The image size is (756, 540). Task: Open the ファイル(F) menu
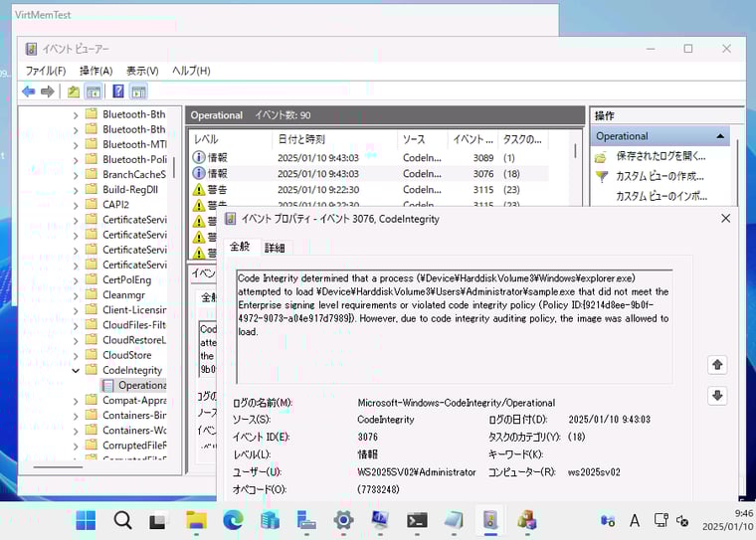pyautogui.click(x=46, y=71)
